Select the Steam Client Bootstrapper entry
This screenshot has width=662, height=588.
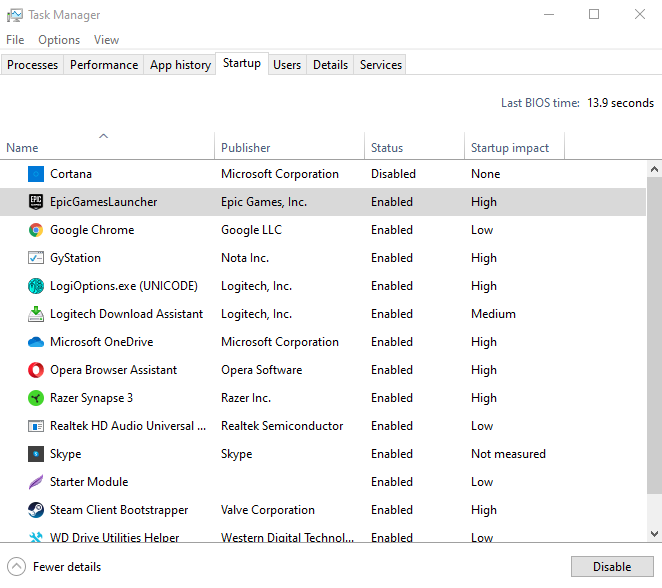point(119,510)
